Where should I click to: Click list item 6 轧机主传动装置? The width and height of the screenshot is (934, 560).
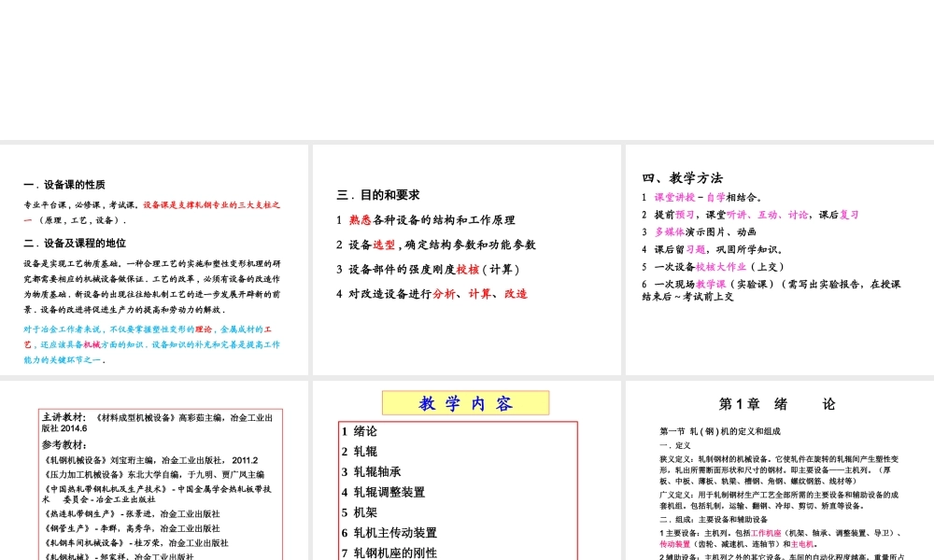[389, 532]
